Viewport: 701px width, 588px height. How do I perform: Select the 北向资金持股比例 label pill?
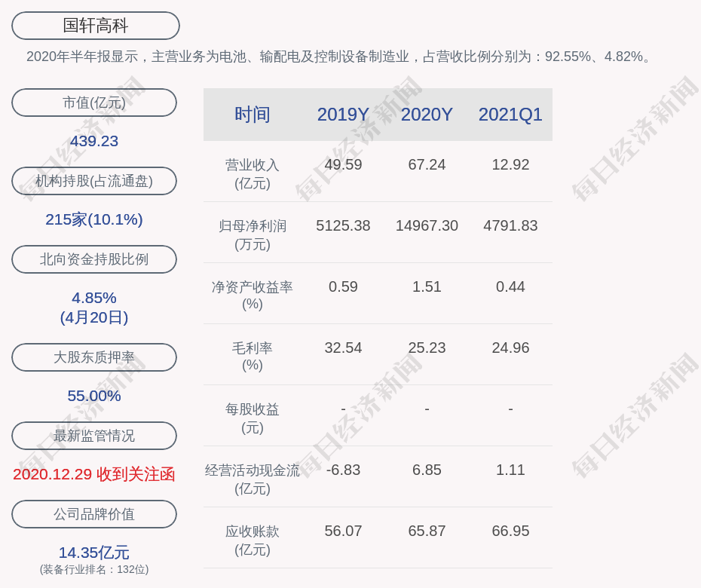click(94, 259)
